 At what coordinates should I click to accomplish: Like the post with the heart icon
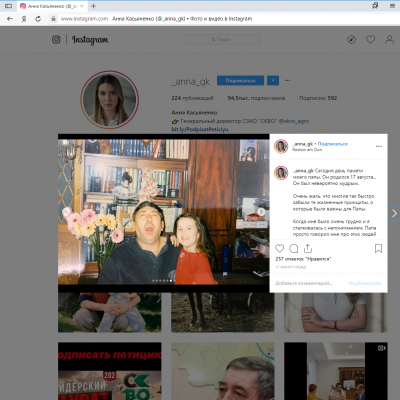(x=279, y=248)
